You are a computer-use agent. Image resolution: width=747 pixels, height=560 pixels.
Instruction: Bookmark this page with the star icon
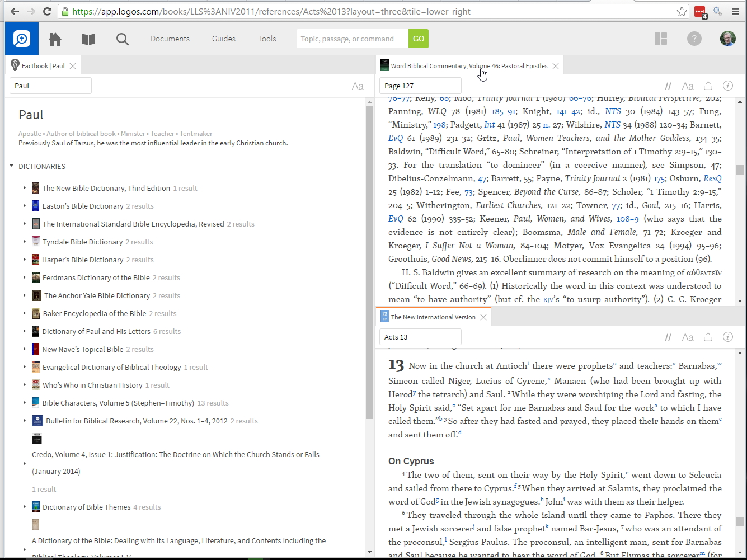[682, 11]
